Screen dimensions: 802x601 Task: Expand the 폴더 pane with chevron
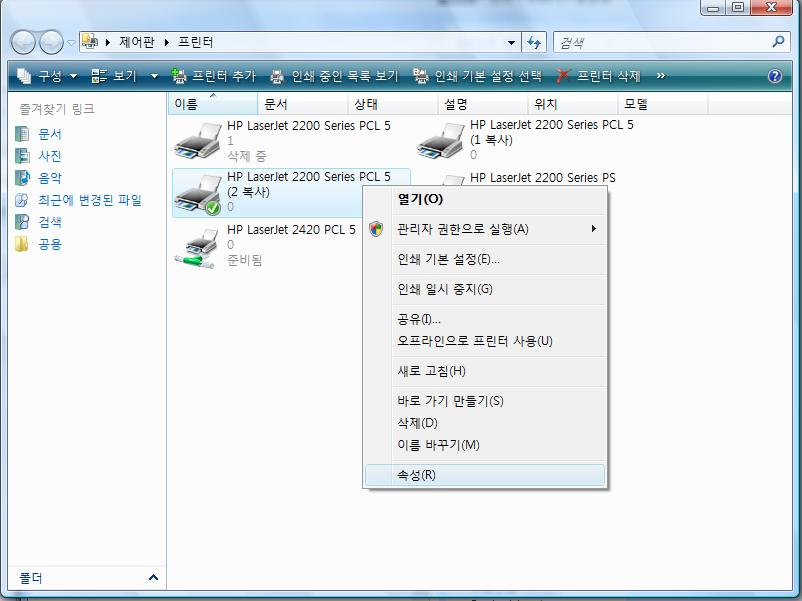point(153,577)
